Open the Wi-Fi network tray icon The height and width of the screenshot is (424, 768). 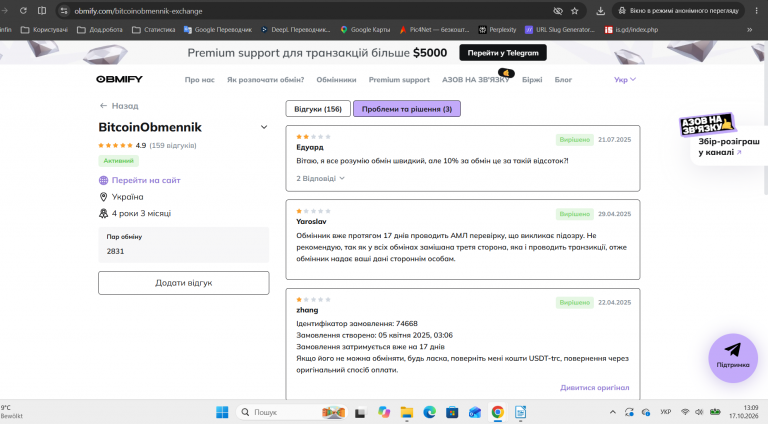[x=685, y=412]
